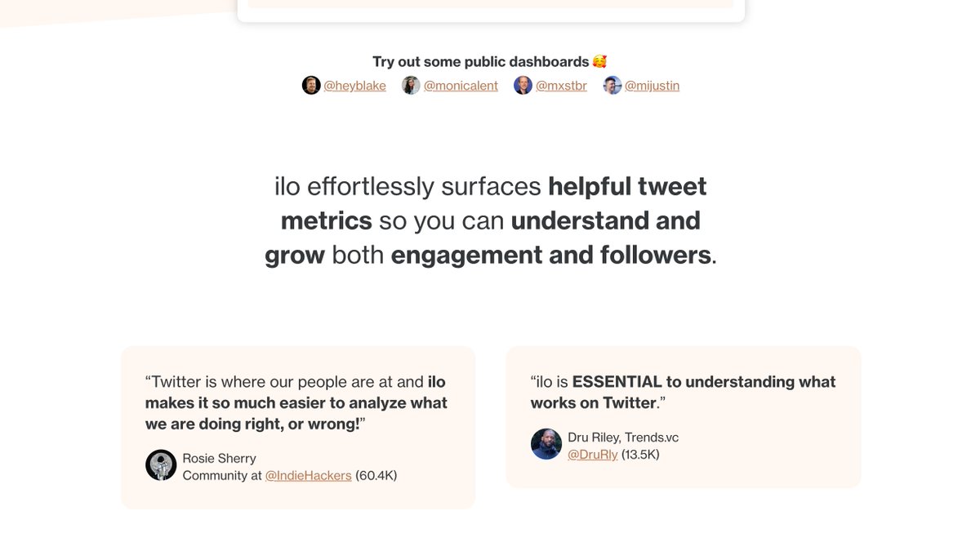
Task: Click the heyblake profile avatar
Action: tap(311, 86)
